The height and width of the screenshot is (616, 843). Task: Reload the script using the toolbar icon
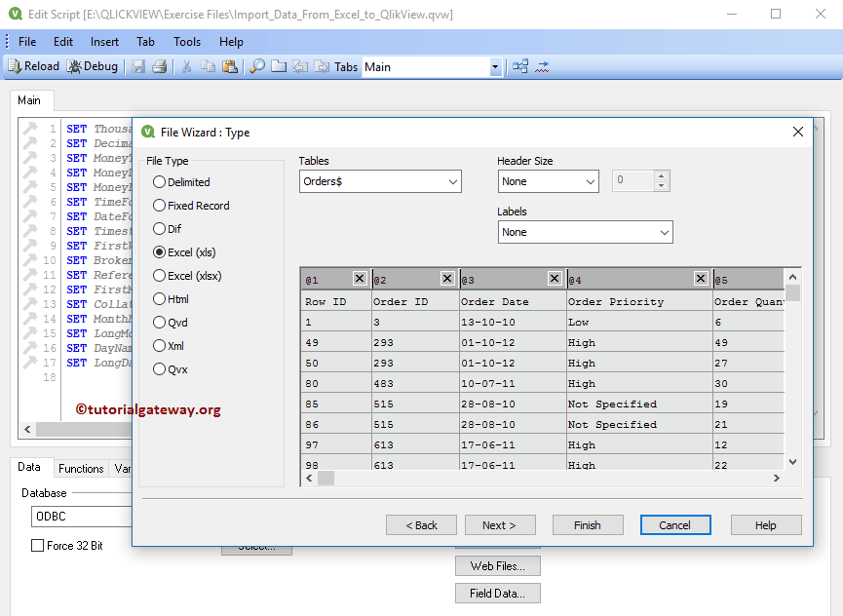coord(32,65)
